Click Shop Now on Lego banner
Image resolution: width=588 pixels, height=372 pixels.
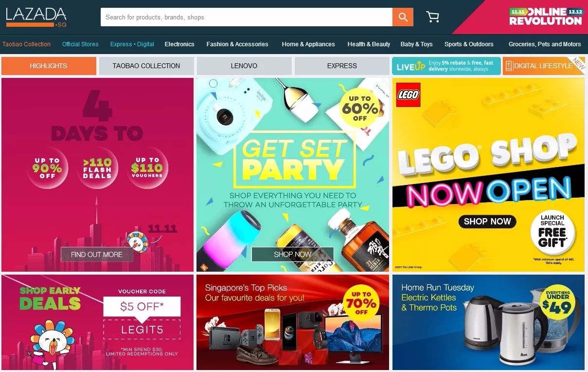tap(487, 221)
